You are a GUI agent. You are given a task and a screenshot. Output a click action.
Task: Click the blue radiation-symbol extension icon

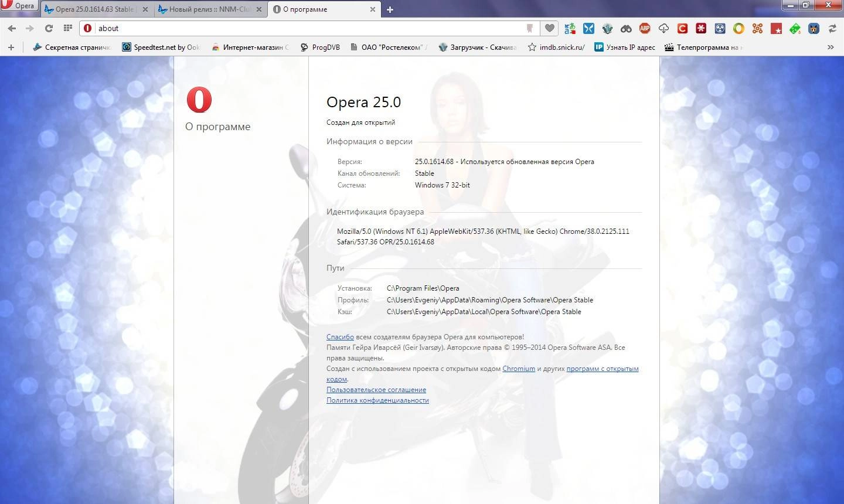[720, 28]
